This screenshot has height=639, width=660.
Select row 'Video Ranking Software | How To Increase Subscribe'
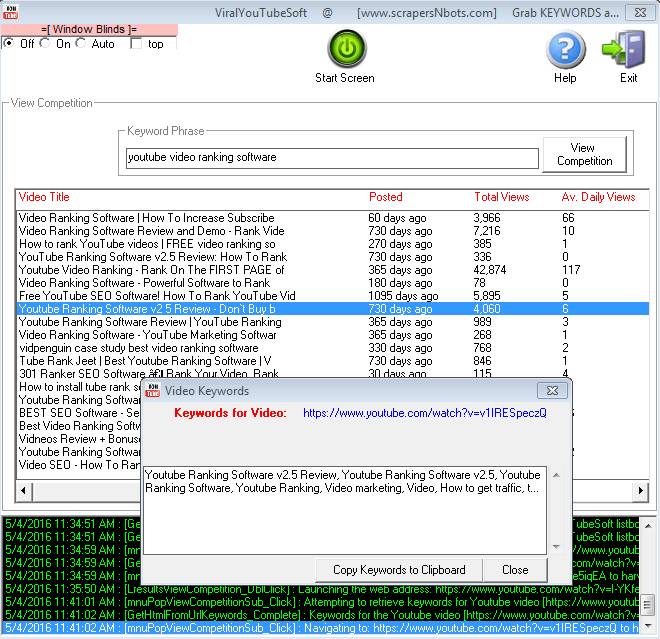[333, 218]
